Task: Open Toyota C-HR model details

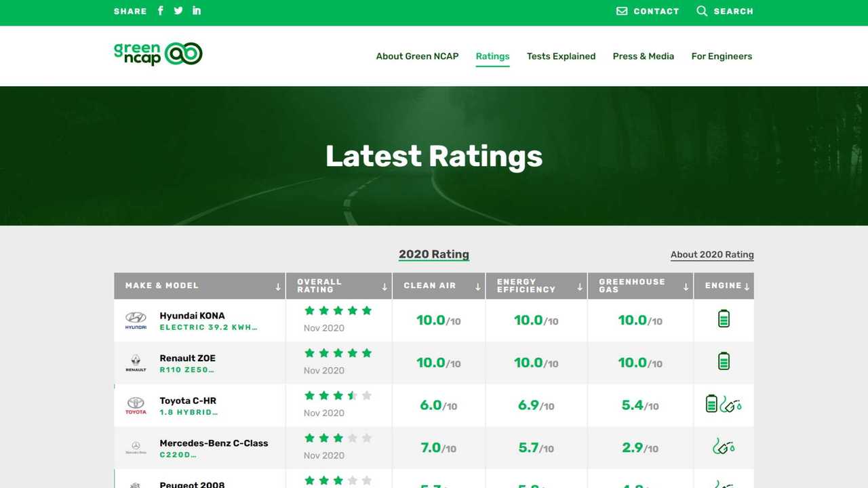Action: [x=188, y=401]
